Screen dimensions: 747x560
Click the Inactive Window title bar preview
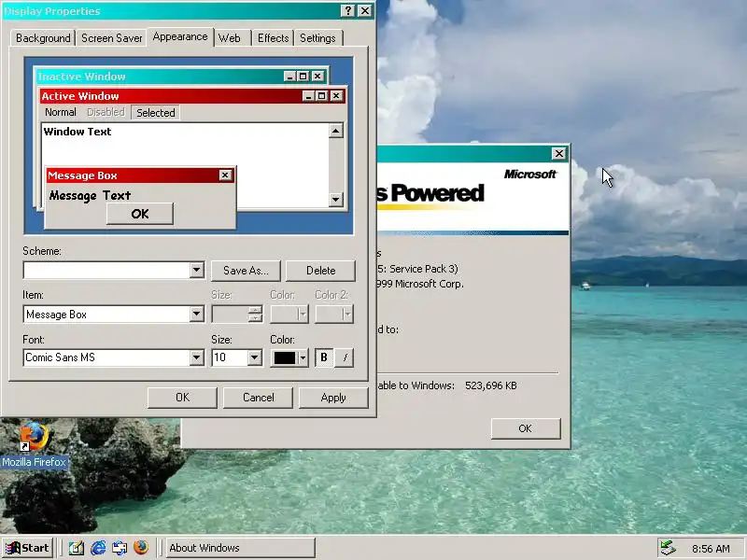[x=181, y=77]
